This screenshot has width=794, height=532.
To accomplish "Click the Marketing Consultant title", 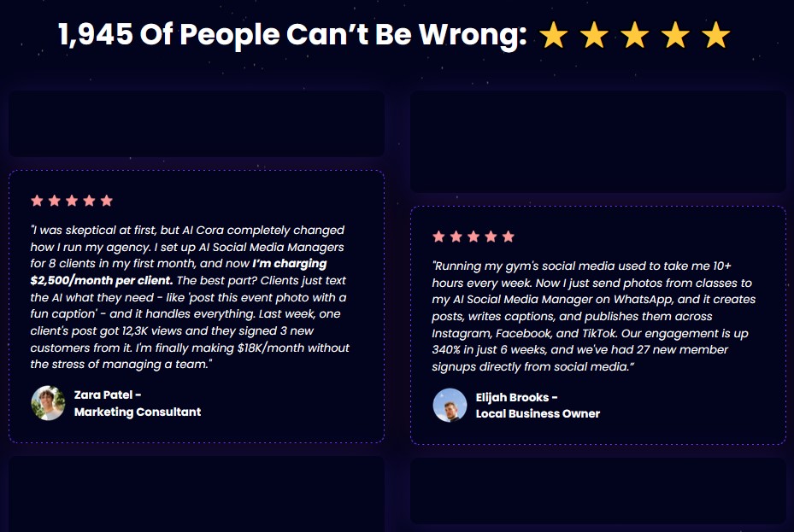I will point(138,412).
